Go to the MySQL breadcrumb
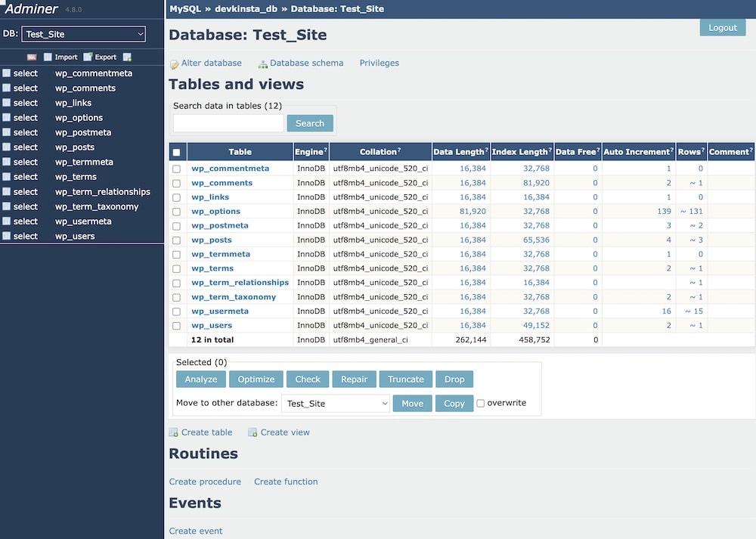Image resolution: width=756 pixels, height=539 pixels. click(185, 8)
